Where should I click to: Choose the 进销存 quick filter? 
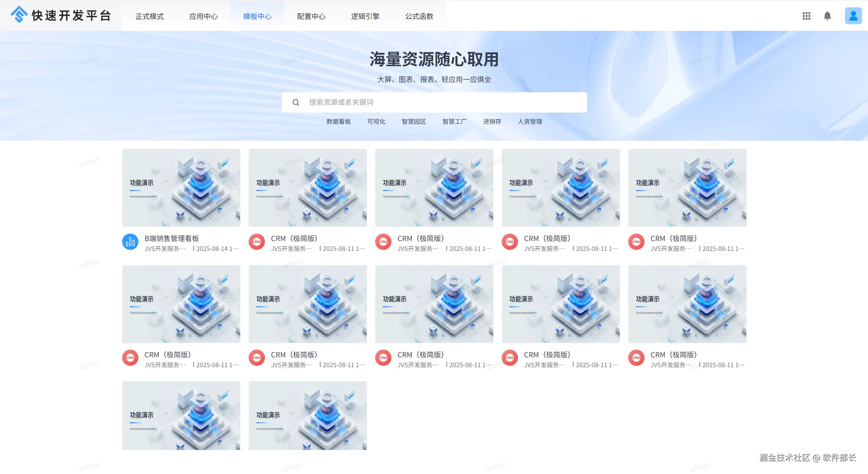[492, 121]
